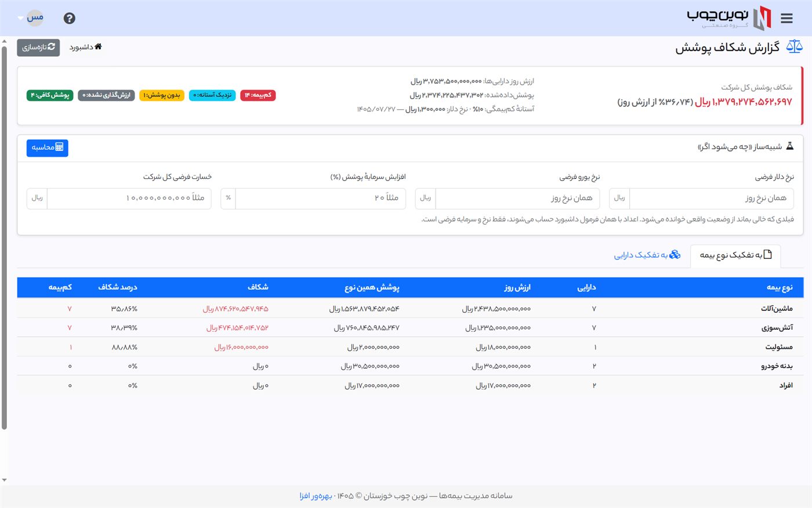
Task: Focus the نرخ دلار فرضی input
Action: pos(711,199)
